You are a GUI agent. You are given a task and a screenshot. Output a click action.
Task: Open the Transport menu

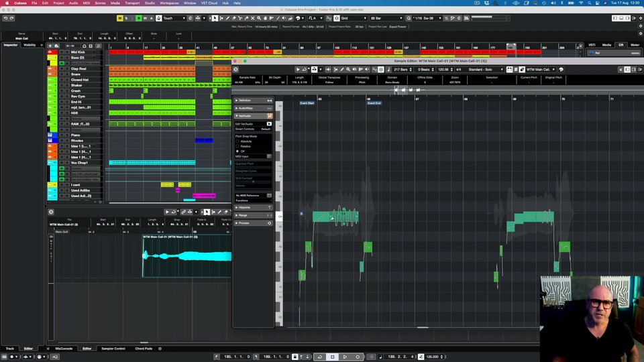[x=132, y=3]
